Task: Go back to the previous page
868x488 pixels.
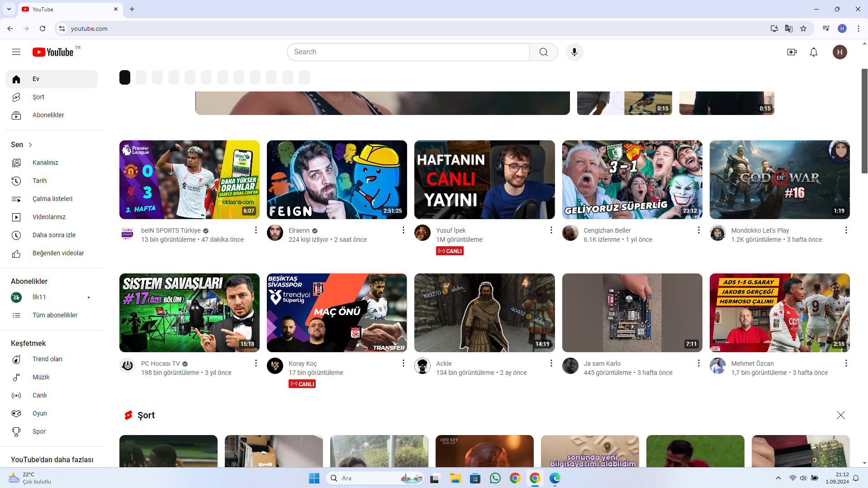Action: (x=10, y=29)
